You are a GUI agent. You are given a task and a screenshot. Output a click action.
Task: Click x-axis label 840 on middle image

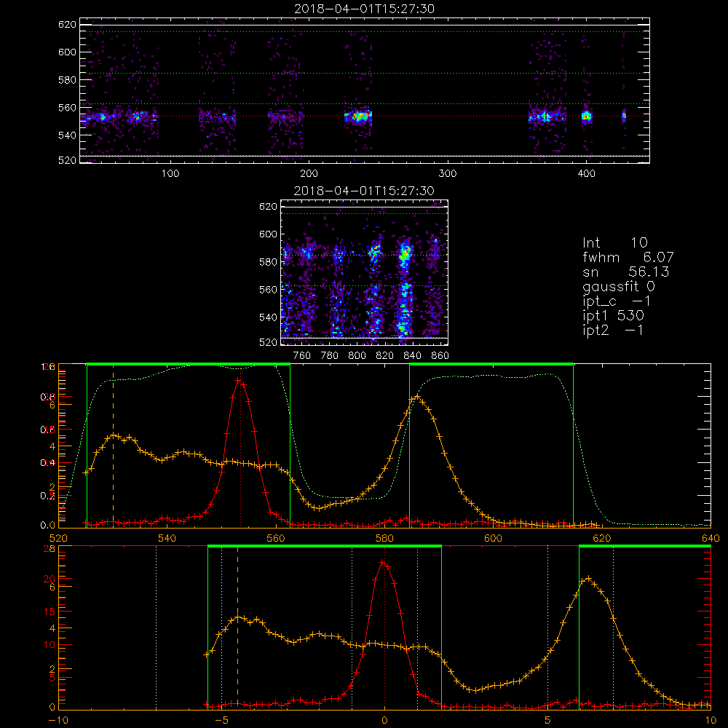point(412,356)
